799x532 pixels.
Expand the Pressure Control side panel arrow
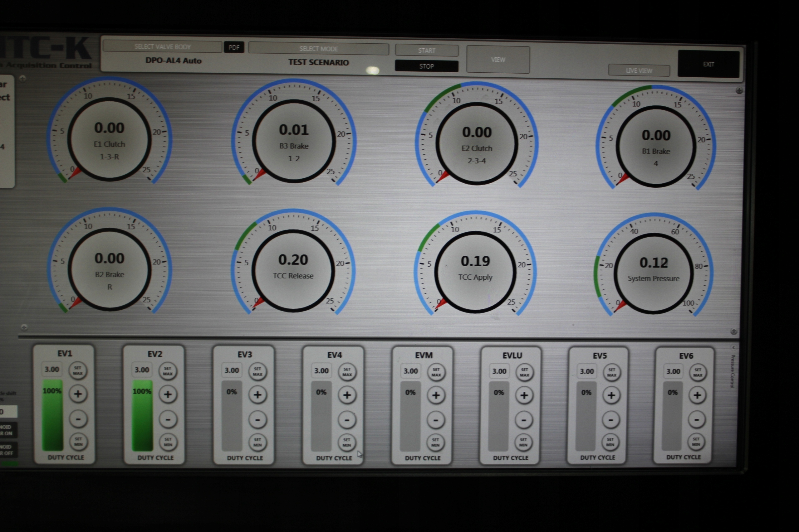pos(733,347)
